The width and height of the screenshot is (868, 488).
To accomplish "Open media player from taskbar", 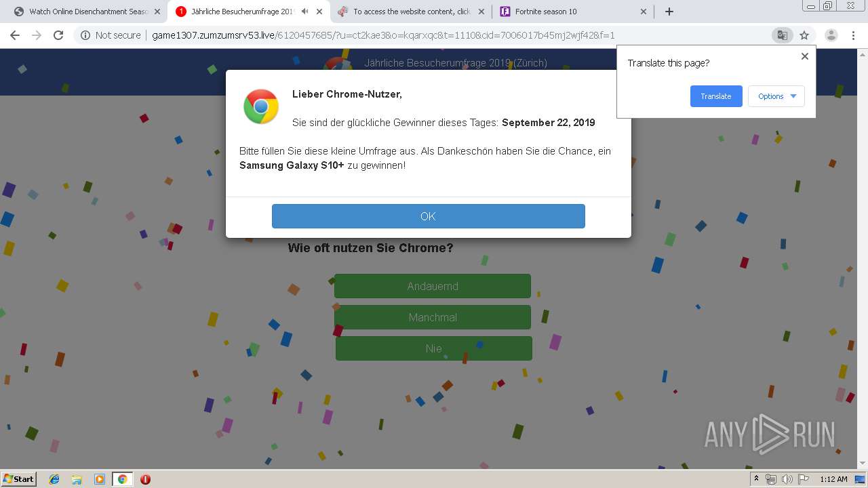I will 100,479.
